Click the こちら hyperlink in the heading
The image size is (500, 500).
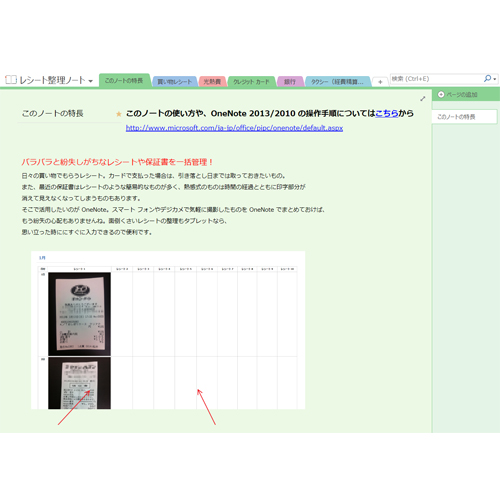[387, 114]
